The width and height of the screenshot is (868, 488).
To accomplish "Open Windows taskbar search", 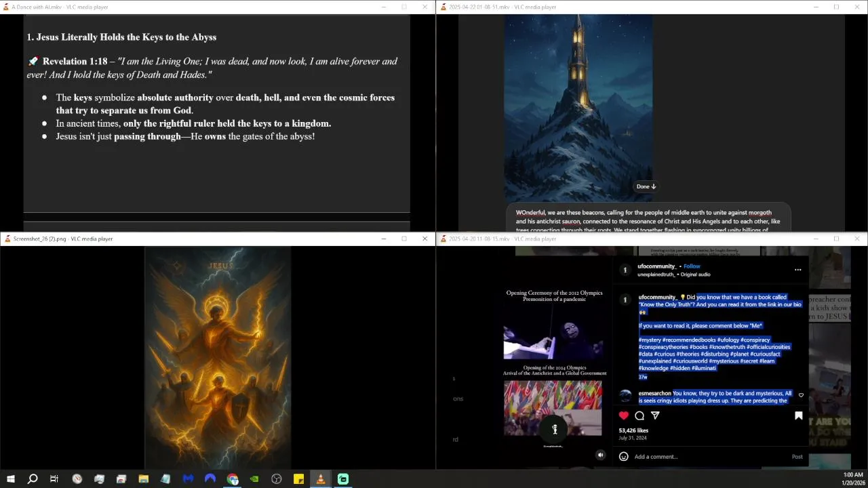I will click(x=32, y=479).
